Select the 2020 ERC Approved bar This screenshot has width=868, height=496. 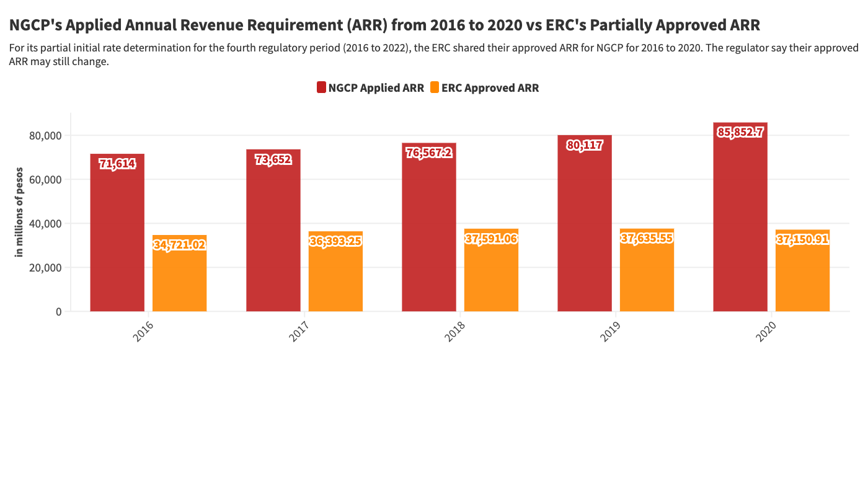point(802,270)
